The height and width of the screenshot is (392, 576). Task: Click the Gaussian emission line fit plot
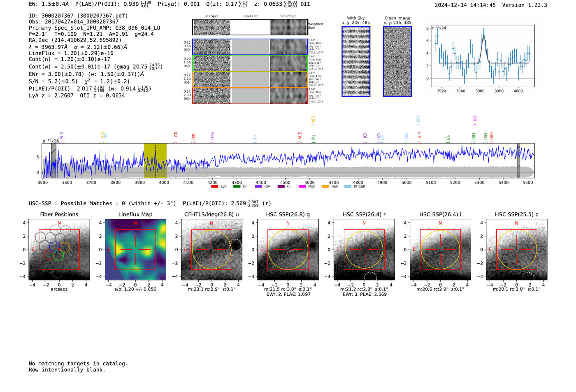point(482,56)
